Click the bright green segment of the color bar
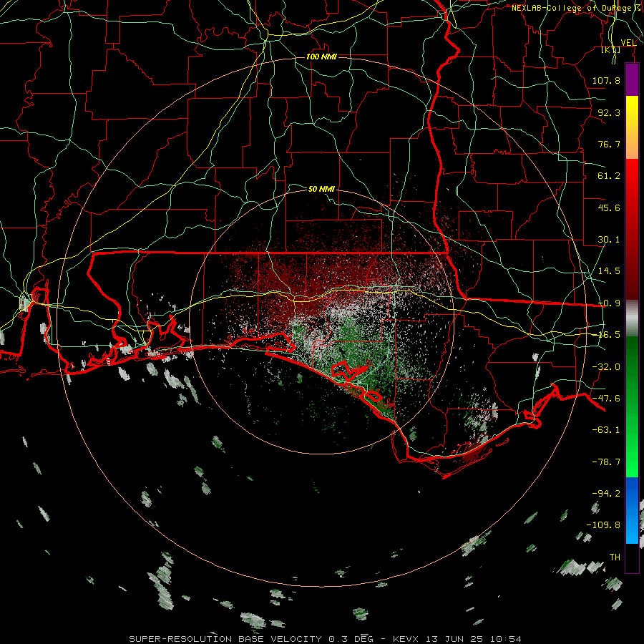Viewport: 644px width, 644px height. click(x=632, y=406)
